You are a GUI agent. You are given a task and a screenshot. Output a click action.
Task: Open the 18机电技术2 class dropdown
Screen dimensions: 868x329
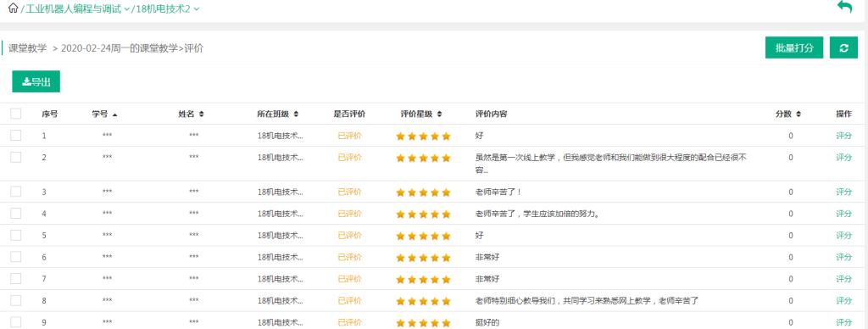pos(167,9)
